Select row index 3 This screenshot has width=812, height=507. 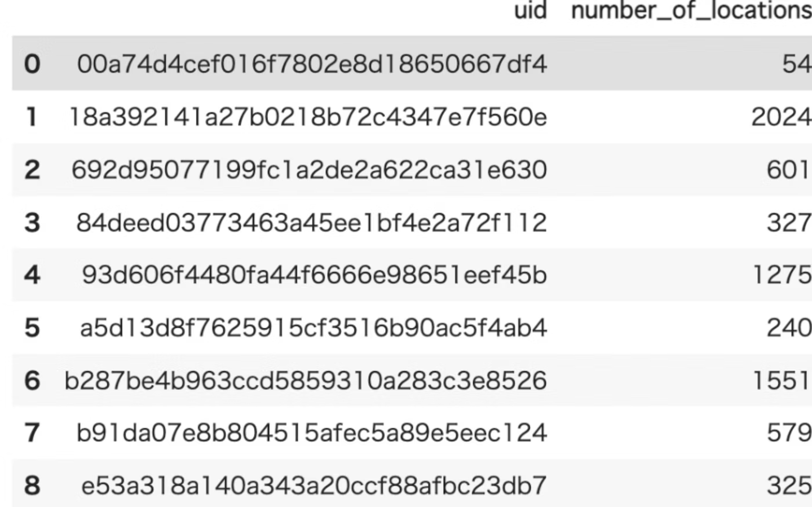pyautogui.click(x=32, y=222)
